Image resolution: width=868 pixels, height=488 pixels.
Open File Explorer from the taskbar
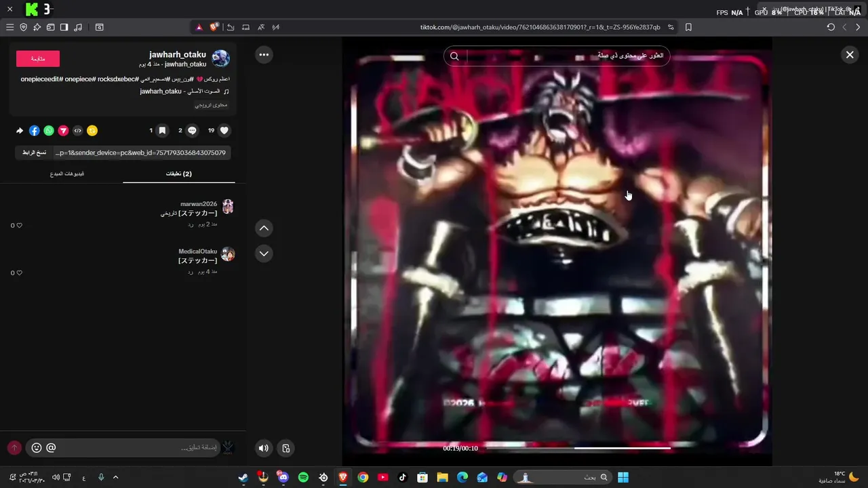[443, 477]
